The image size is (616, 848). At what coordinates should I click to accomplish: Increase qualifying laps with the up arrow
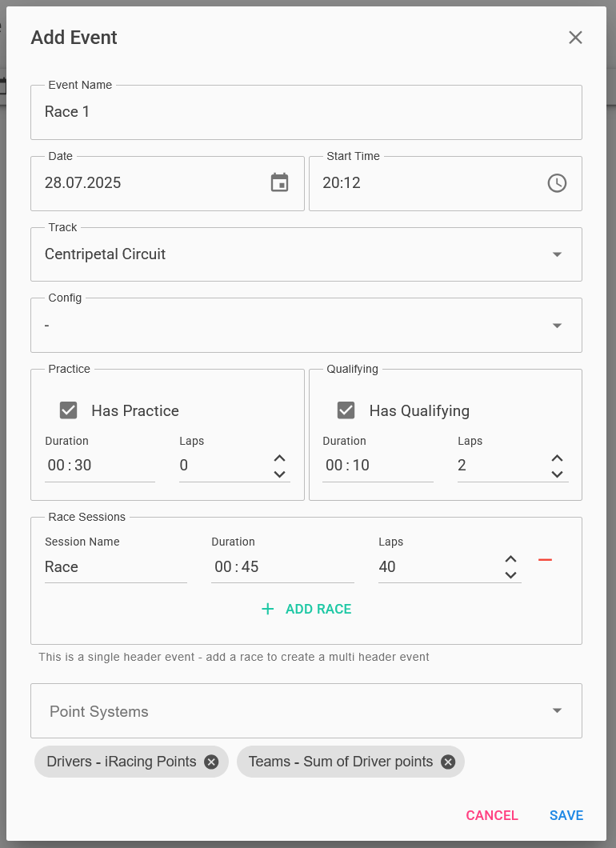click(557, 458)
